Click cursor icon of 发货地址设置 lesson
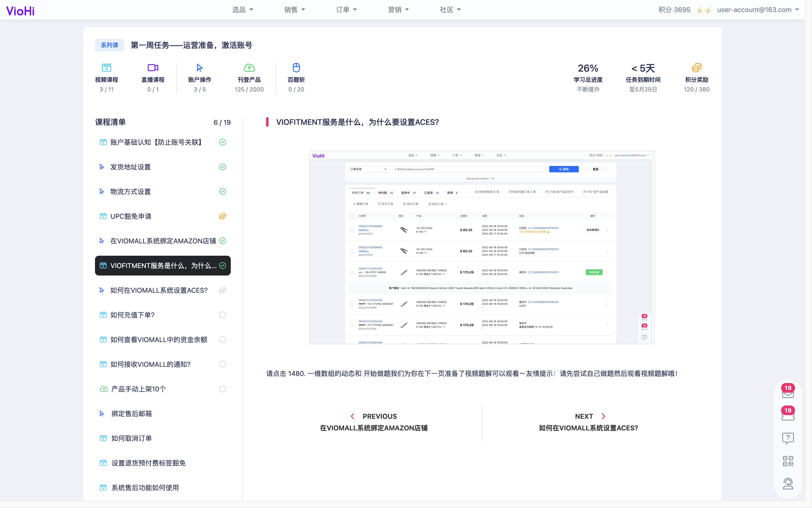 click(x=102, y=167)
